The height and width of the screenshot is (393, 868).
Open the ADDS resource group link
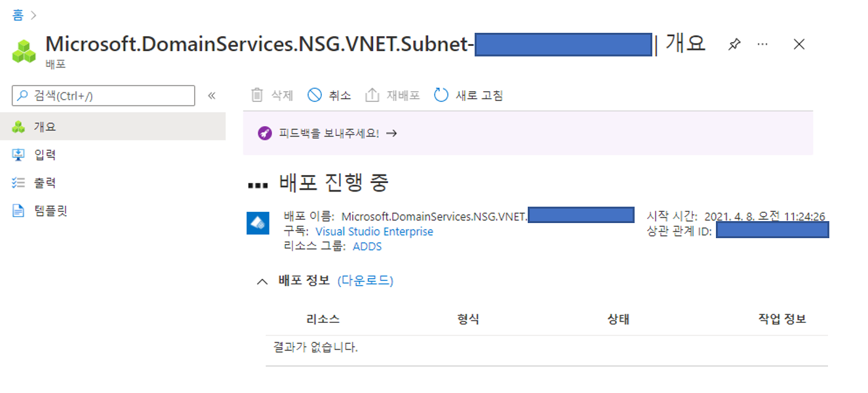[367, 247]
